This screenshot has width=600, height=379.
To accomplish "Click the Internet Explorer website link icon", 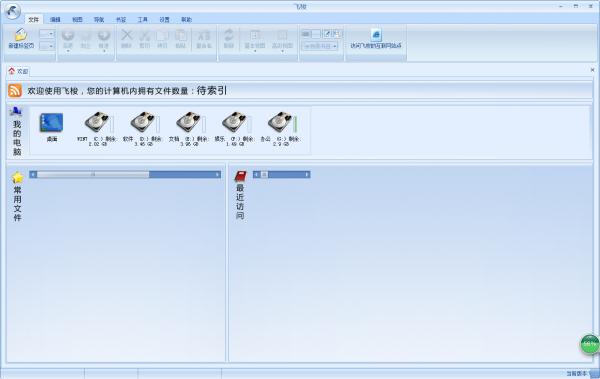I will click(376, 35).
